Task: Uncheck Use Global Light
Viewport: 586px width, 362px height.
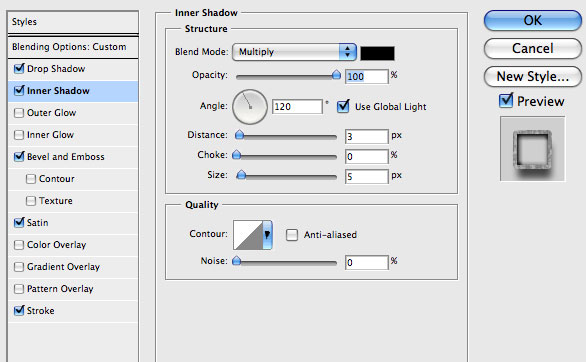Action: point(343,106)
